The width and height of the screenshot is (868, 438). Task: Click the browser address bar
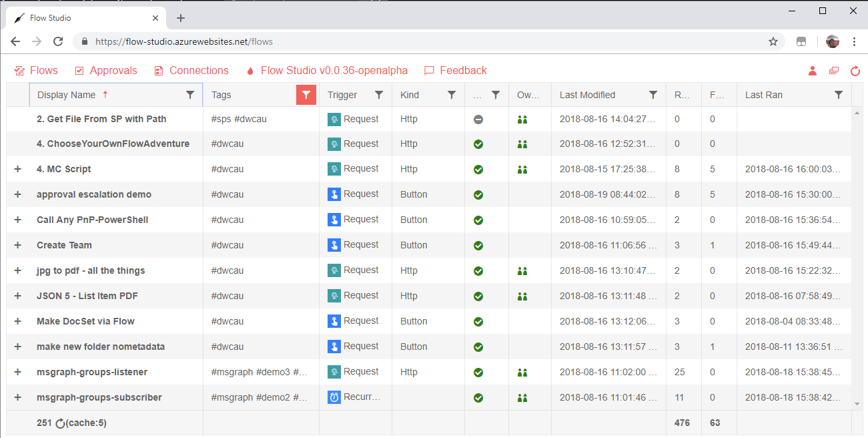coord(427,41)
